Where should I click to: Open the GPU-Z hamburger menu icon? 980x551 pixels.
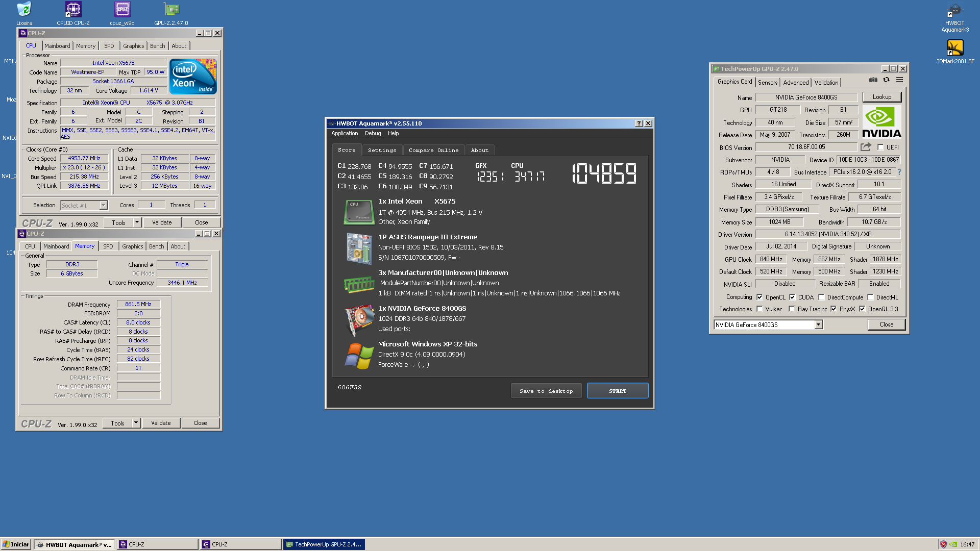[x=899, y=80]
